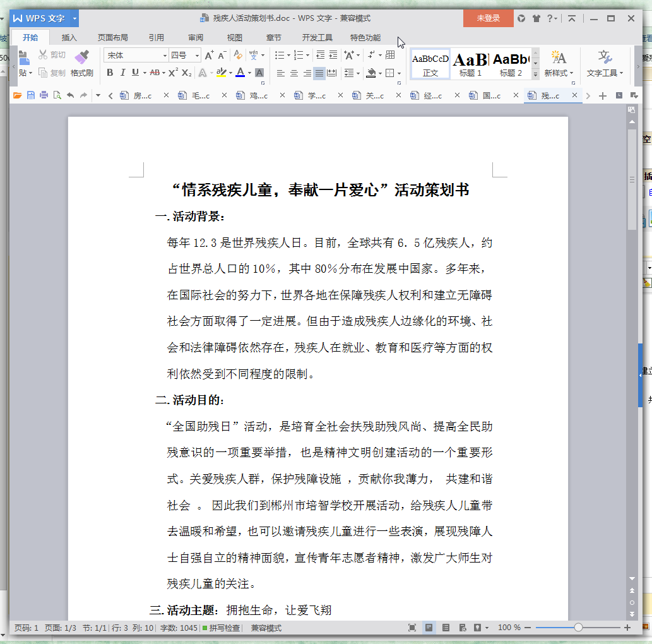The width and height of the screenshot is (652, 644).
Task: Open the WPS 文字 application menu arrow
Action: point(74,18)
